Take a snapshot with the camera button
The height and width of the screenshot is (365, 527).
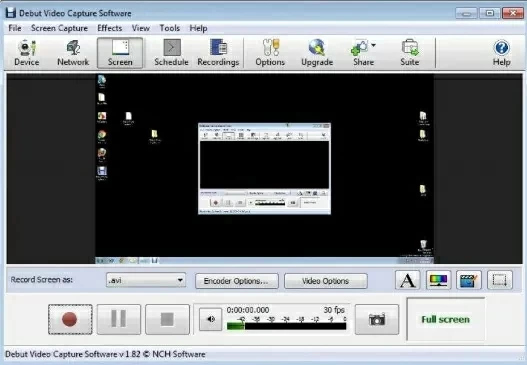click(377, 319)
